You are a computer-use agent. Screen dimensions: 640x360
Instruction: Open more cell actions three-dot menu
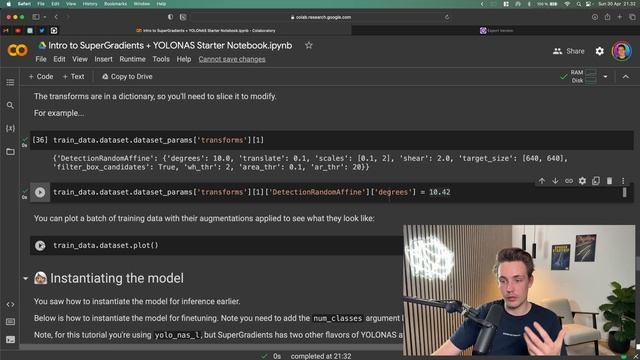click(623, 181)
